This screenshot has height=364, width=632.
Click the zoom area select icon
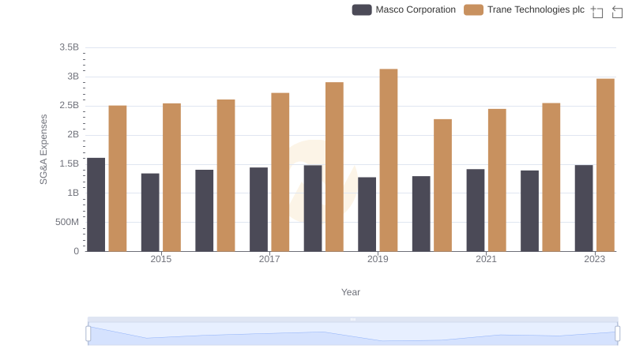point(597,12)
